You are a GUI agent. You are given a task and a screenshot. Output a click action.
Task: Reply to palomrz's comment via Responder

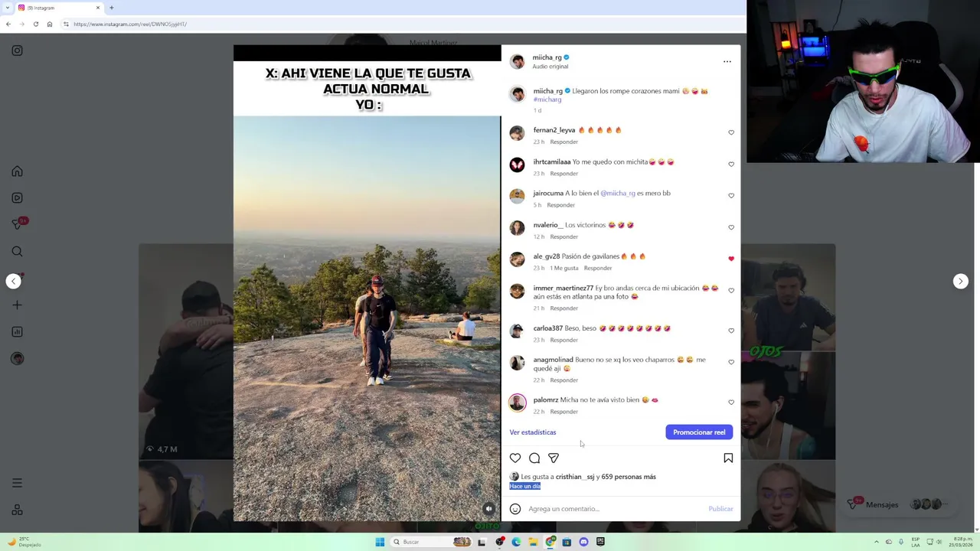(563, 412)
